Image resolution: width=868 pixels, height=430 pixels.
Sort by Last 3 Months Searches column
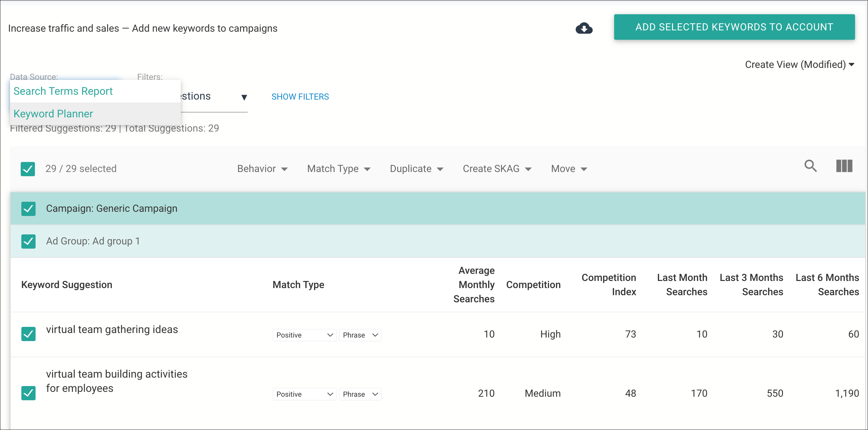(751, 285)
